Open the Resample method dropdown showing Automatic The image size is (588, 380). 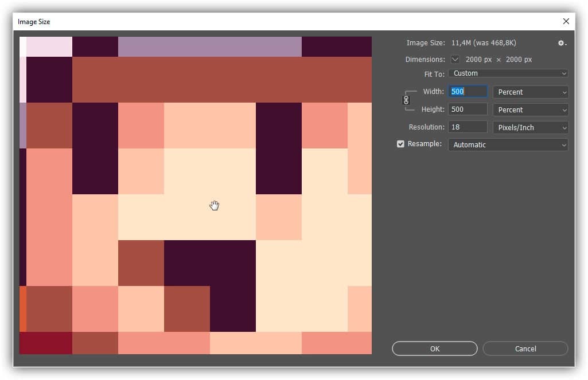[508, 144]
